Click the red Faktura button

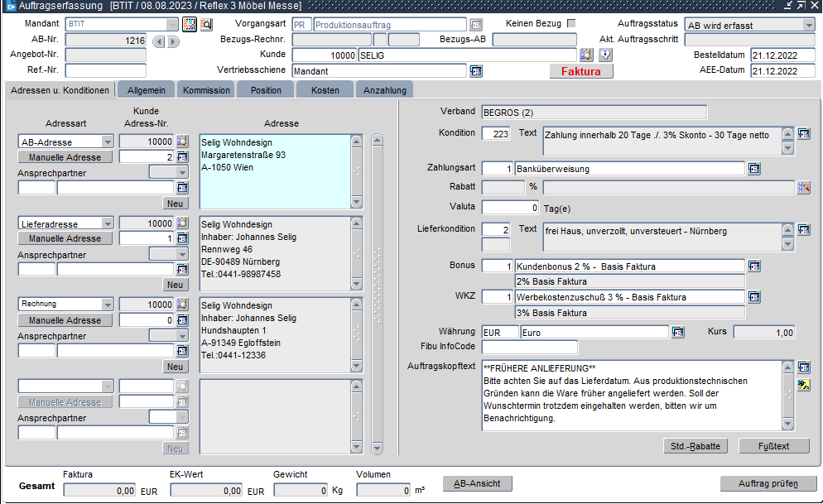coord(581,71)
